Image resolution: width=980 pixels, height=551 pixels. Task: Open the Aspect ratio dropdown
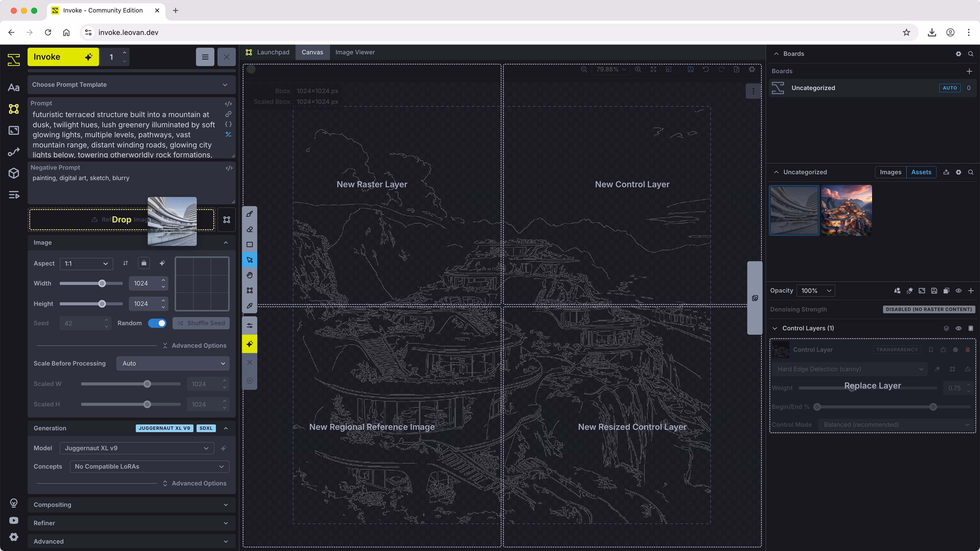pyautogui.click(x=86, y=264)
